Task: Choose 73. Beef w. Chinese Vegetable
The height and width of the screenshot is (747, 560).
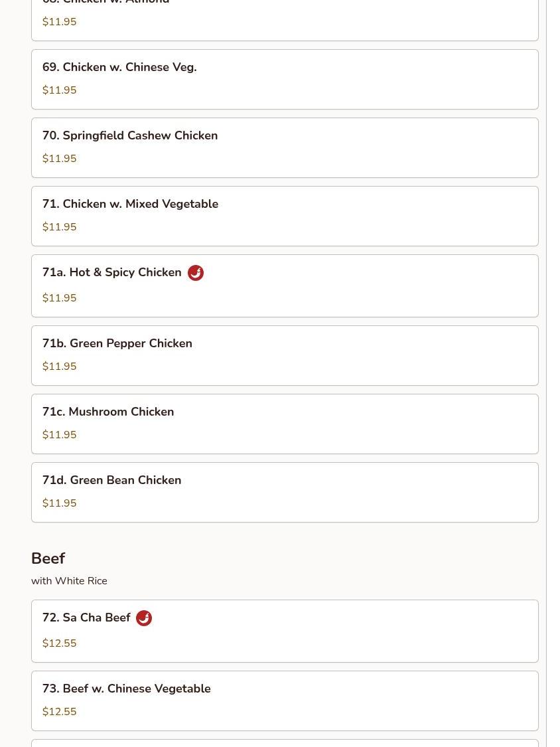Action: click(127, 689)
